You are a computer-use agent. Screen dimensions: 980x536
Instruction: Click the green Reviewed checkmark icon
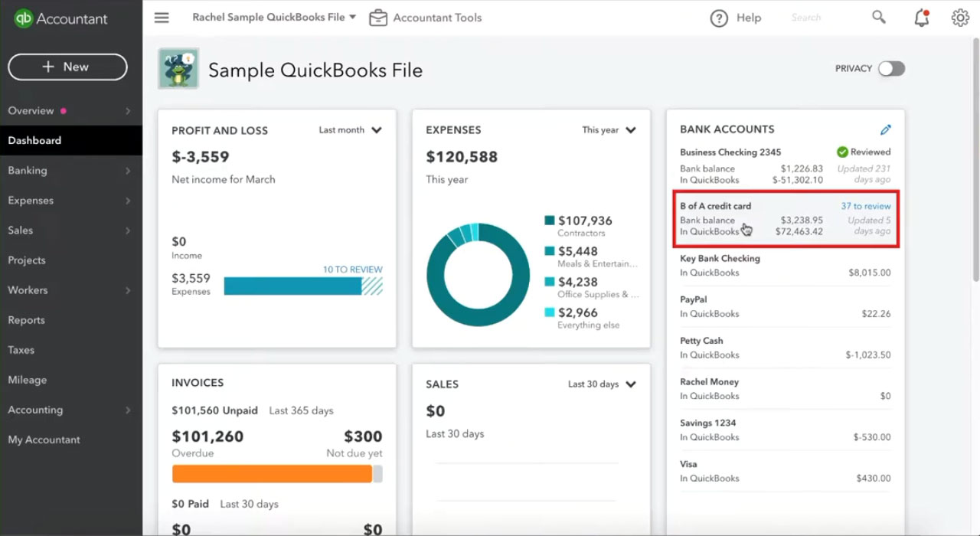tap(842, 152)
